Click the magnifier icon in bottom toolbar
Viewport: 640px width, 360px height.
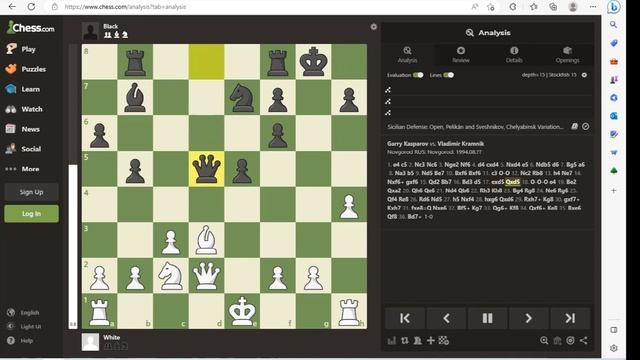[544, 340]
